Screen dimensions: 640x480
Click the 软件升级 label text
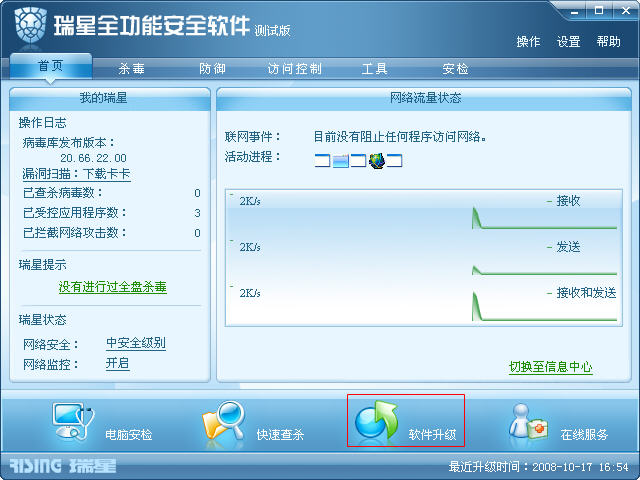tap(432, 435)
